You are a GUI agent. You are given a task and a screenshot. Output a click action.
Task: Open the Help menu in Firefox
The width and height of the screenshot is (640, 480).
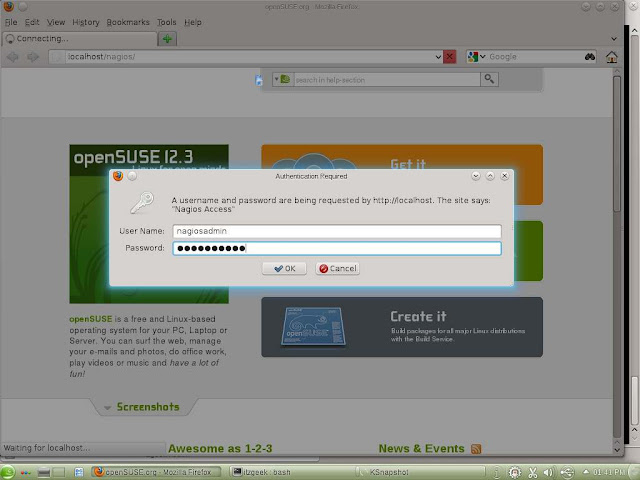pos(193,22)
